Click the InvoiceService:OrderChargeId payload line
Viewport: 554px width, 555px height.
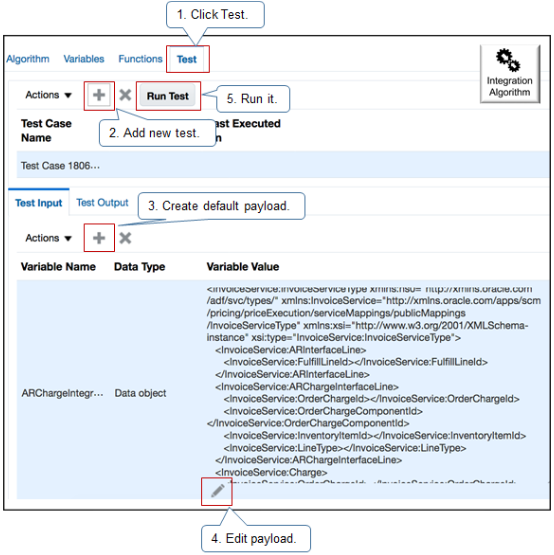pos(372,399)
